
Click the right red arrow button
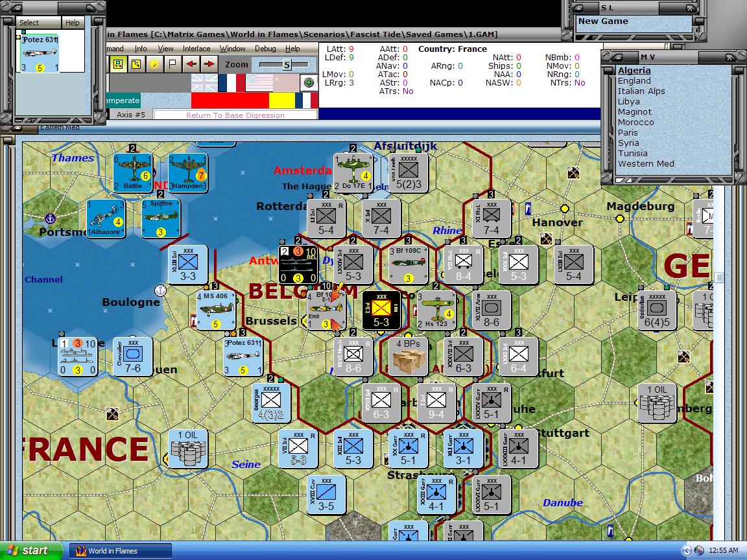pyautogui.click(x=209, y=64)
